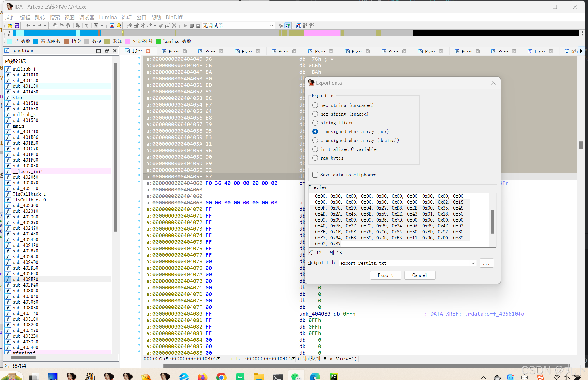Click the red warning triangle toolbar icon
Image resolution: width=588 pixels, height=380 pixels.
112,26
